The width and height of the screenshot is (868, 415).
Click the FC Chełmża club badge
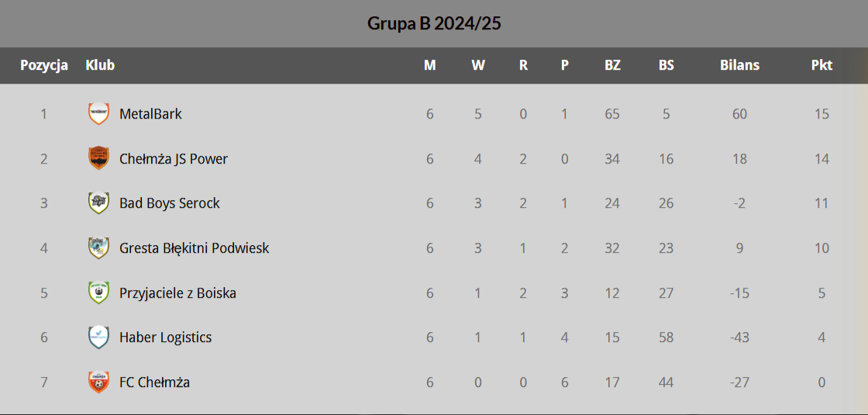[x=98, y=382]
